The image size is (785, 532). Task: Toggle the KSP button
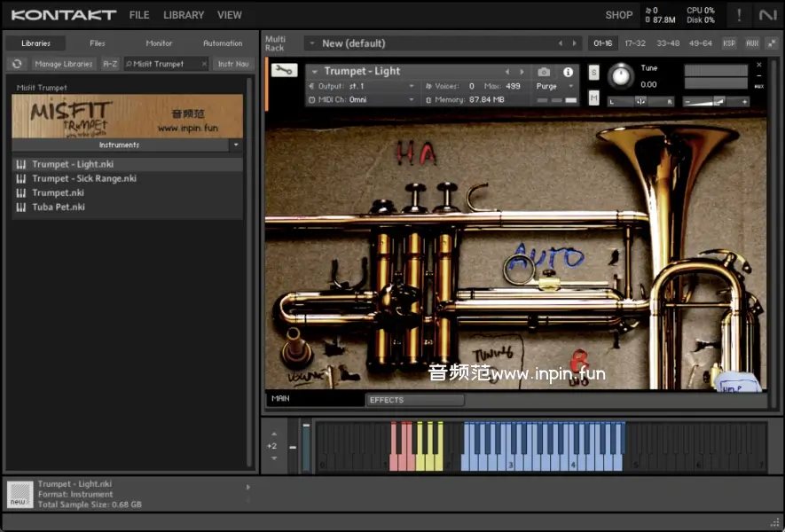click(x=729, y=43)
